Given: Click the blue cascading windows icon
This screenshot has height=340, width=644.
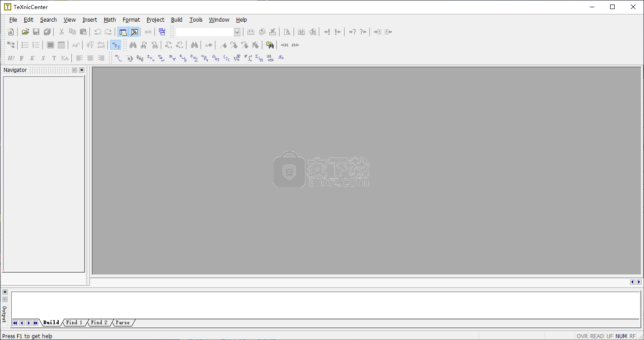Looking at the screenshot, I should (162, 32).
